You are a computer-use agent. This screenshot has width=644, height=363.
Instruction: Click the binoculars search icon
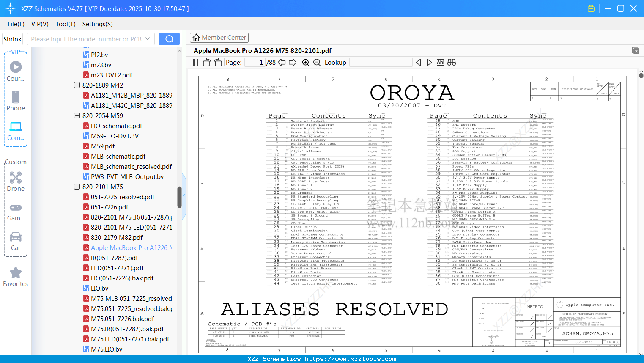pyautogui.click(x=452, y=63)
